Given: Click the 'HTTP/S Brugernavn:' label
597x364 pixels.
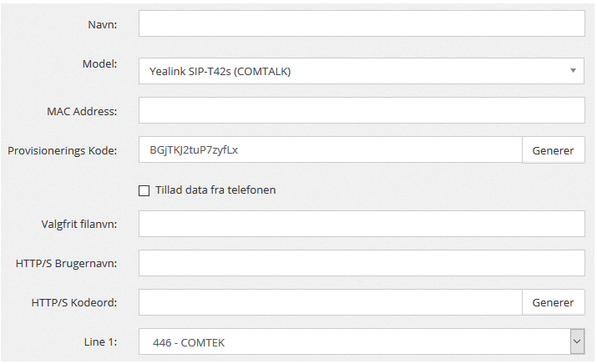Looking at the screenshot, I should tap(66, 263).
